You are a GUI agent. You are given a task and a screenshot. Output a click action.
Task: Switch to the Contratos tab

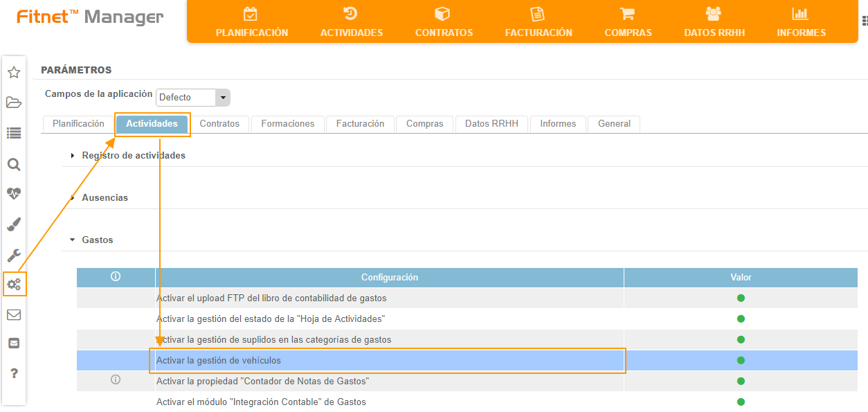(x=219, y=124)
